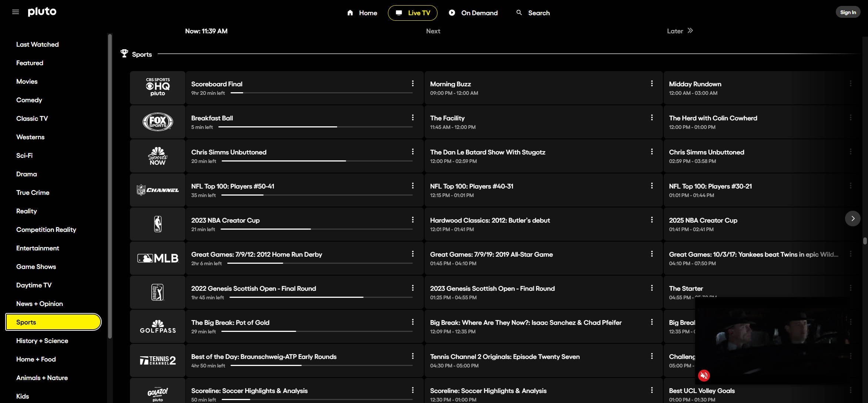Image resolution: width=868 pixels, height=403 pixels.
Task: Select the NBC Sports NOW channel logo
Action: point(158,156)
